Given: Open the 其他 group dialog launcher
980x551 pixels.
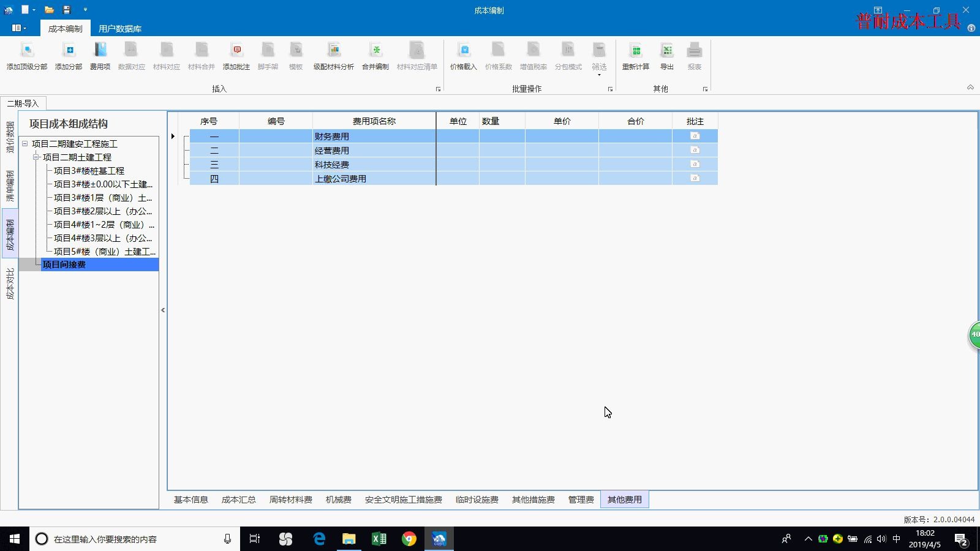Looking at the screenshot, I should [705, 89].
